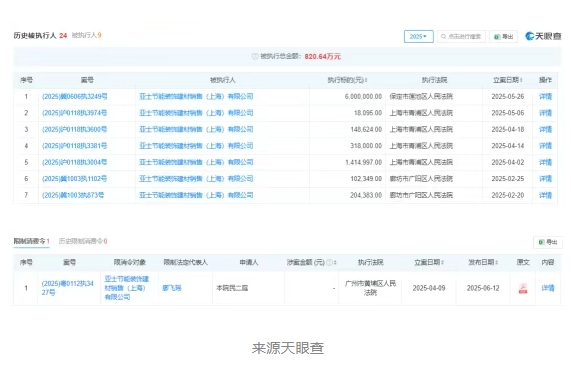Open case (2025)沪0118执3974号

click(75, 113)
